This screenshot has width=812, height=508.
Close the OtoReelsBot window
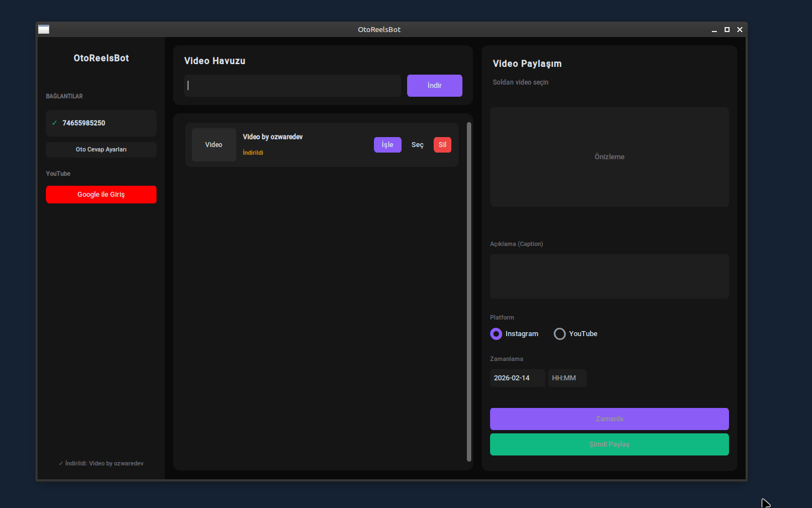tap(740, 30)
